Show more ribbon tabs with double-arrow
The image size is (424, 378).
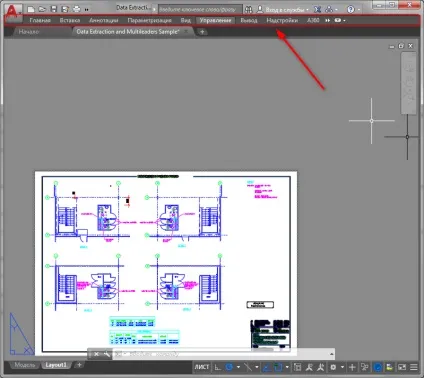click(328, 20)
